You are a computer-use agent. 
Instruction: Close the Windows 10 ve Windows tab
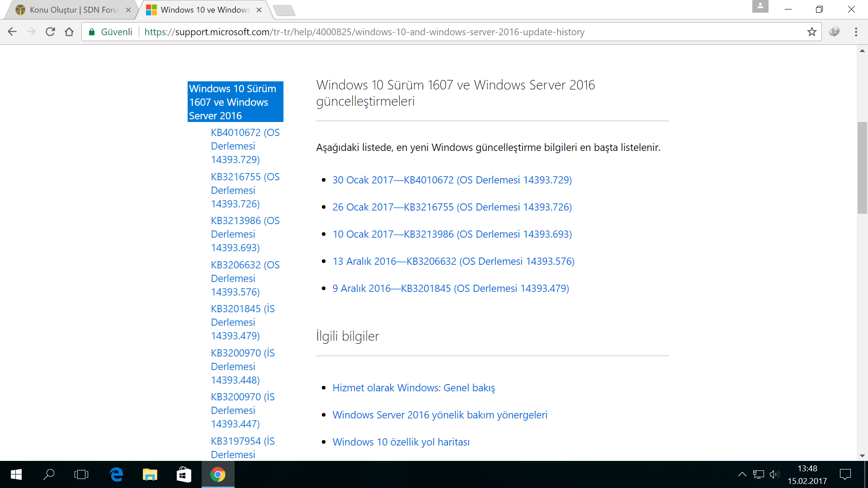pyautogui.click(x=259, y=10)
